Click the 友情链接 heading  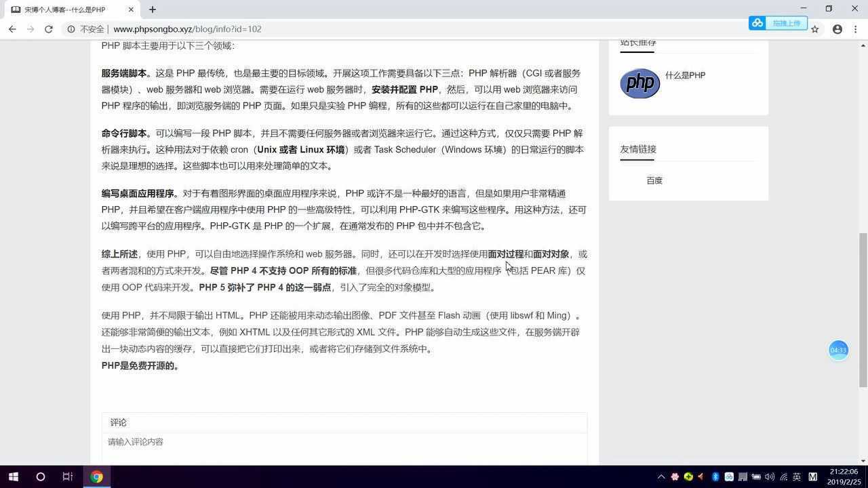(638, 149)
